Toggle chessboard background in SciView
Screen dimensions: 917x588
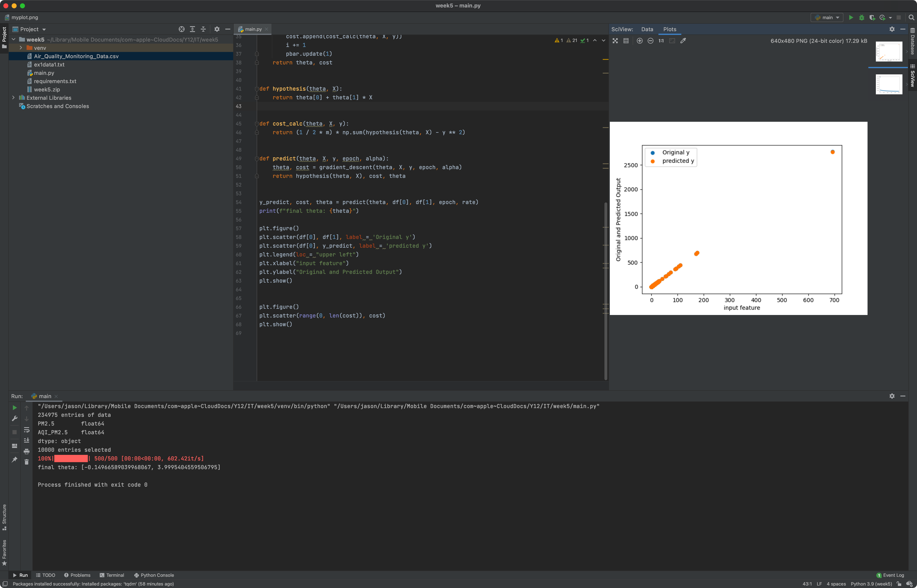pyautogui.click(x=615, y=41)
